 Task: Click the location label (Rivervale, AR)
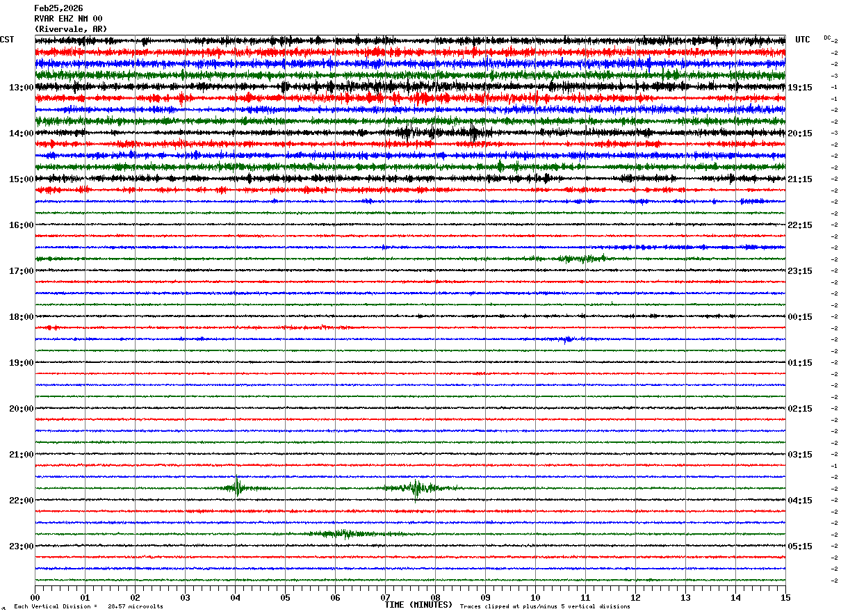coord(71,29)
